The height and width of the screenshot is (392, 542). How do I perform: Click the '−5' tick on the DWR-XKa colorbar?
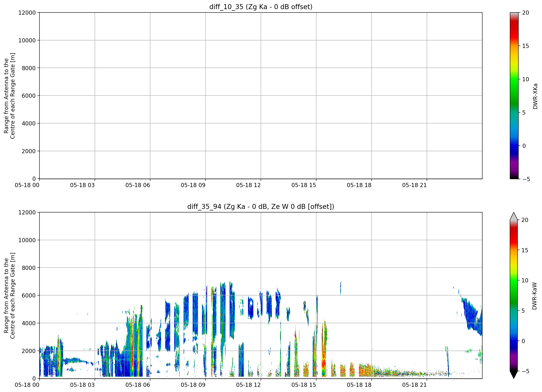526,179
